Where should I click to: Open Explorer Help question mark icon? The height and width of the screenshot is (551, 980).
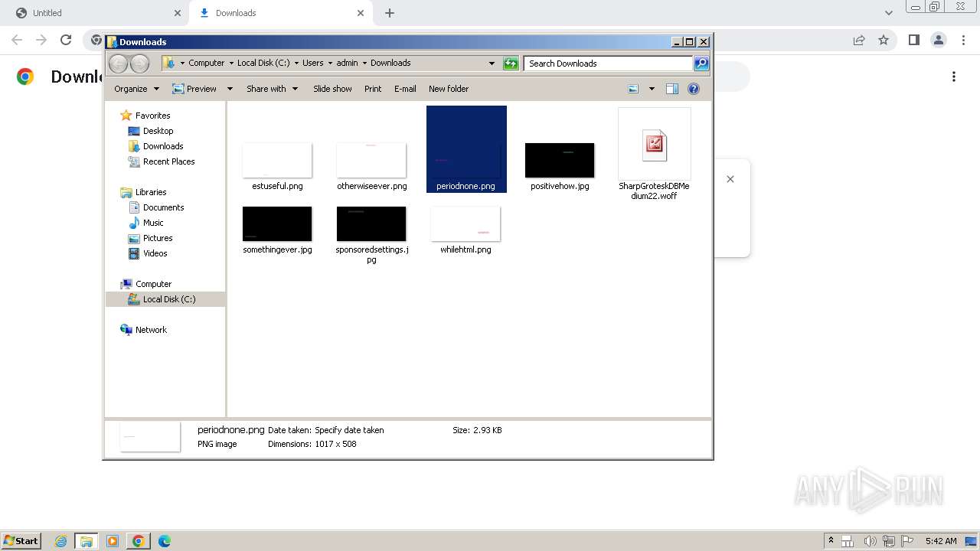pos(694,89)
